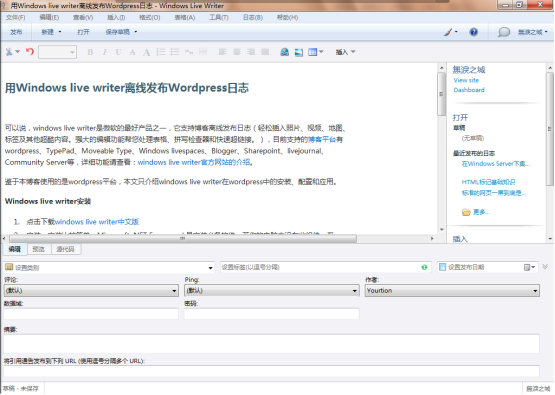Open the 表格(A) menu
555x395 pixels.
pyautogui.click(x=184, y=17)
